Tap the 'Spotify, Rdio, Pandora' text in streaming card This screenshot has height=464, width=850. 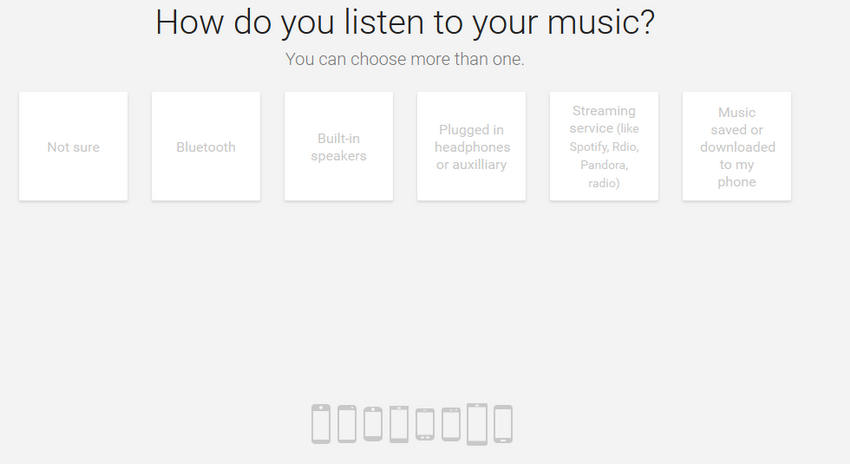(604, 156)
